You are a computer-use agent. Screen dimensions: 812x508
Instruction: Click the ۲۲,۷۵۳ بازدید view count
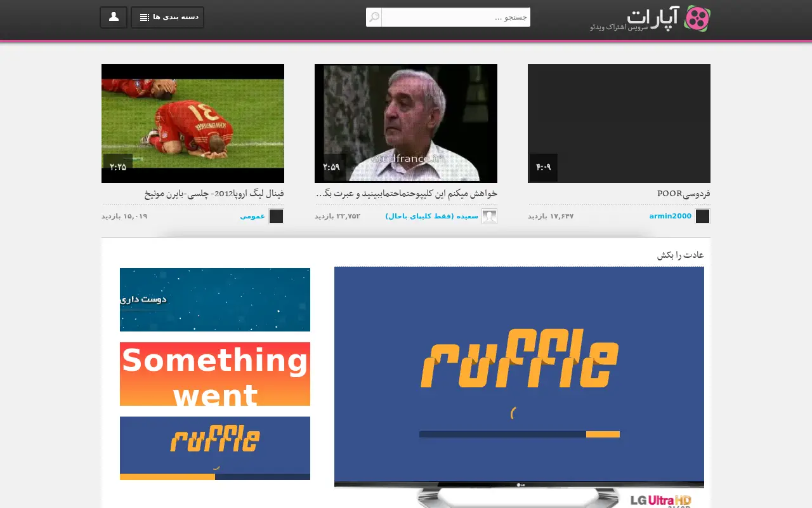tap(337, 216)
